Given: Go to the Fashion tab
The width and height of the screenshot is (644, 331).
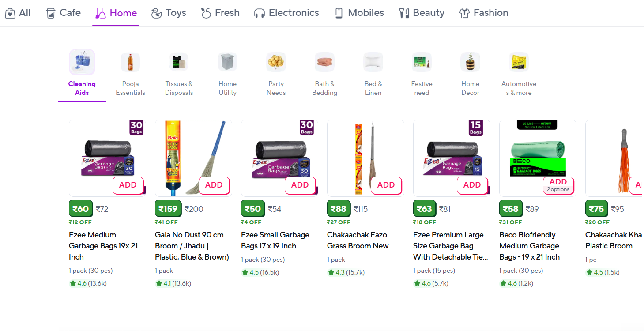Looking at the screenshot, I should click(x=484, y=13).
